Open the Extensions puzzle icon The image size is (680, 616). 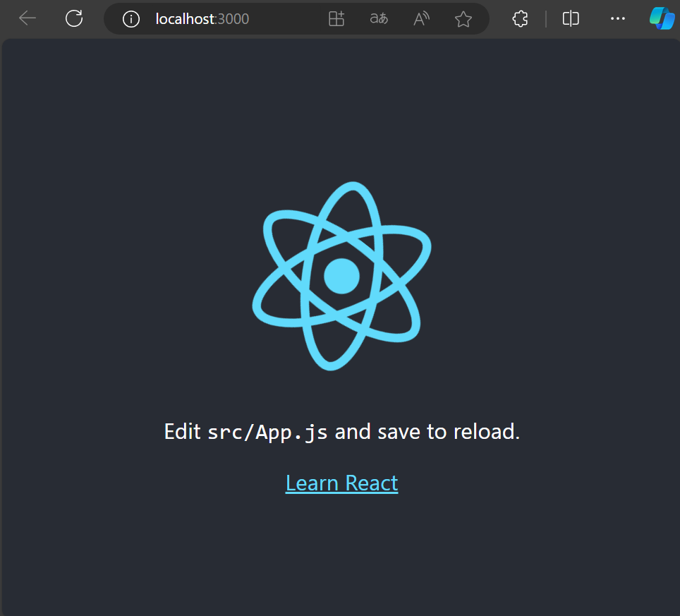click(x=520, y=18)
